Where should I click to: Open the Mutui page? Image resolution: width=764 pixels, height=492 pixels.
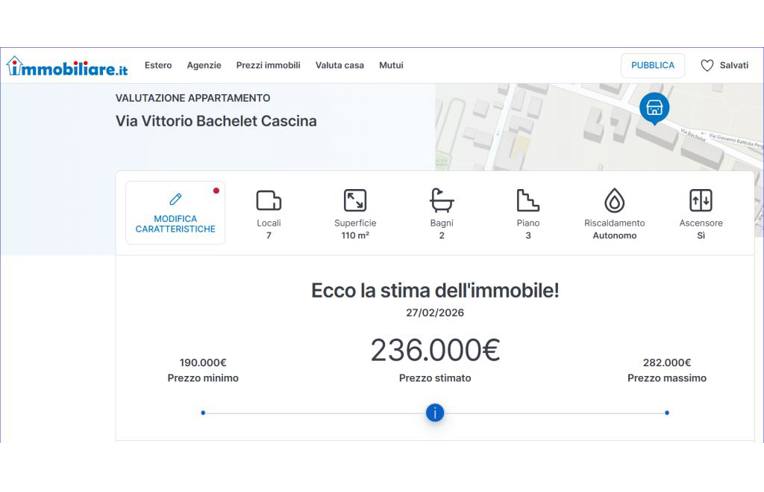point(391,65)
